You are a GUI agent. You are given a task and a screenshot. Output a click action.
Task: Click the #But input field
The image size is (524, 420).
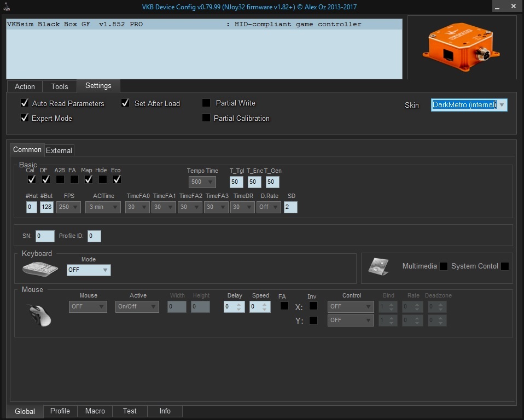tap(46, 207)
